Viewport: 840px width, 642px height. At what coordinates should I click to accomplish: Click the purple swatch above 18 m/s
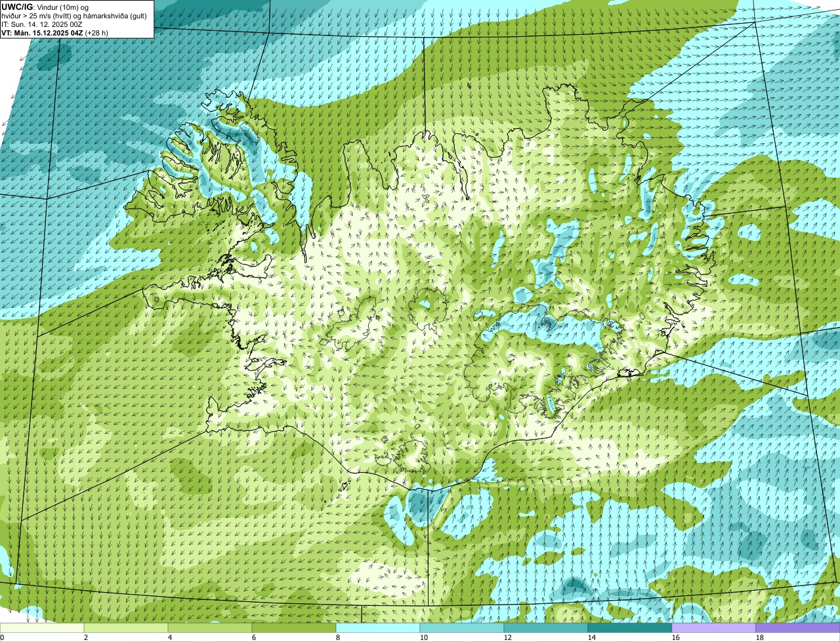pos(798,628)
